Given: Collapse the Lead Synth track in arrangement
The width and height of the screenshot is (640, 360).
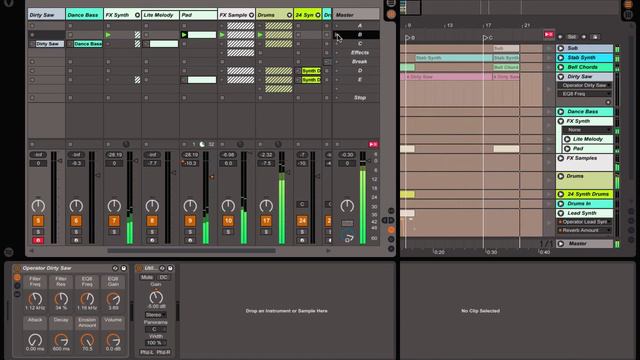Looking at the screenshot, I should tap(561, 213).
